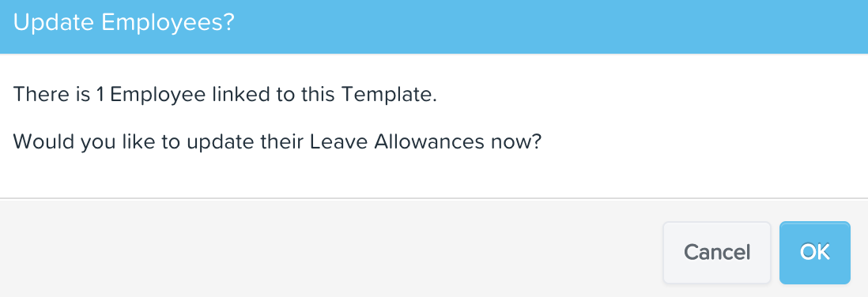Select the blue OK button

(x=814, y=253)
